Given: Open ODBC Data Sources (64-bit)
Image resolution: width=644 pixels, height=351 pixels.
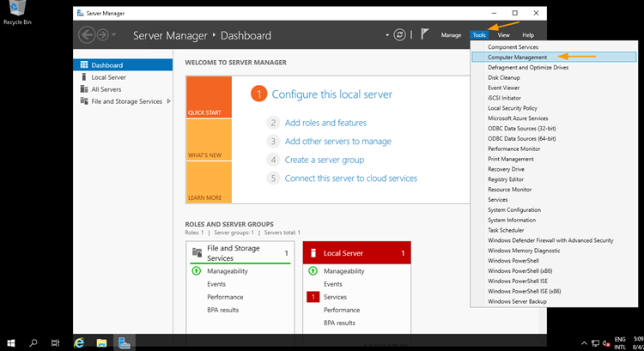Looking at the screenshot, I should (521, 139).
